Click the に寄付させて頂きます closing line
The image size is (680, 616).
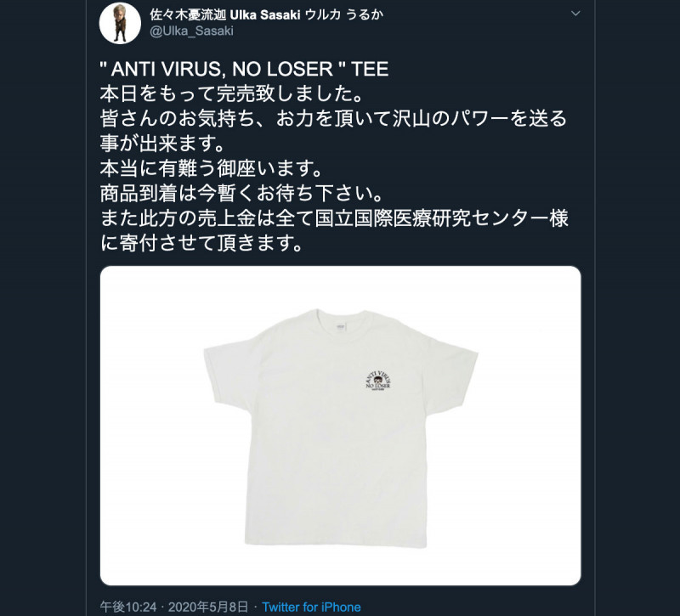pyautogui.click(x=201, y=243)
